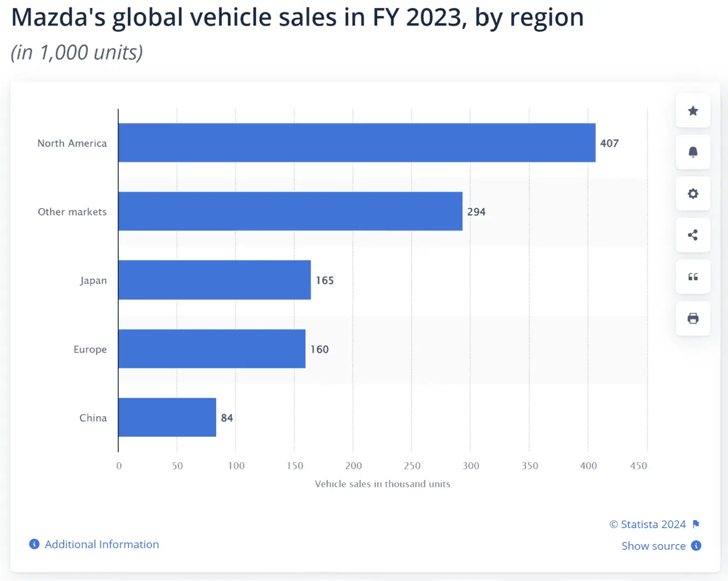This screenshot has height=581, width=728.
Task: Click the Show source link
Action: (653, 546)
